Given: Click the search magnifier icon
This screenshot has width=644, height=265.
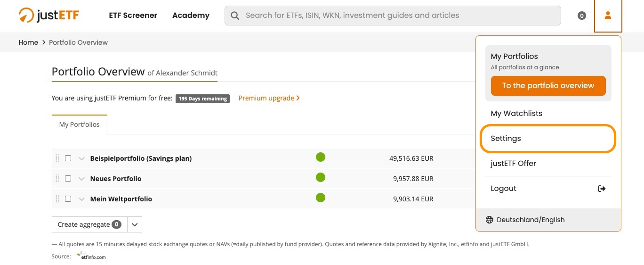Looking at the screenshot, I should coord(235,16).
